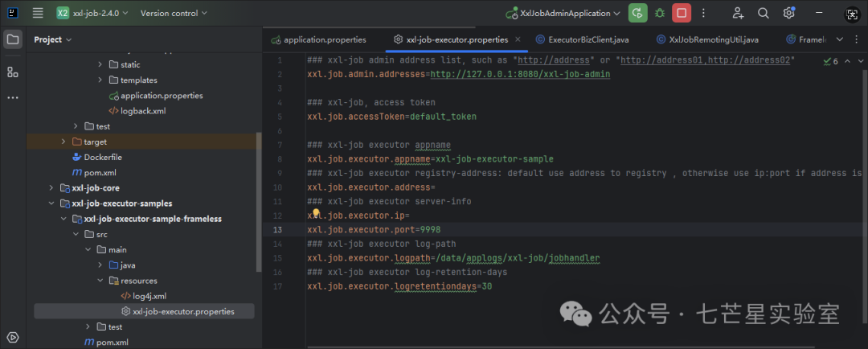
Task: Click the inspections checkmark widget showing 6
Action: pos(830,61)
